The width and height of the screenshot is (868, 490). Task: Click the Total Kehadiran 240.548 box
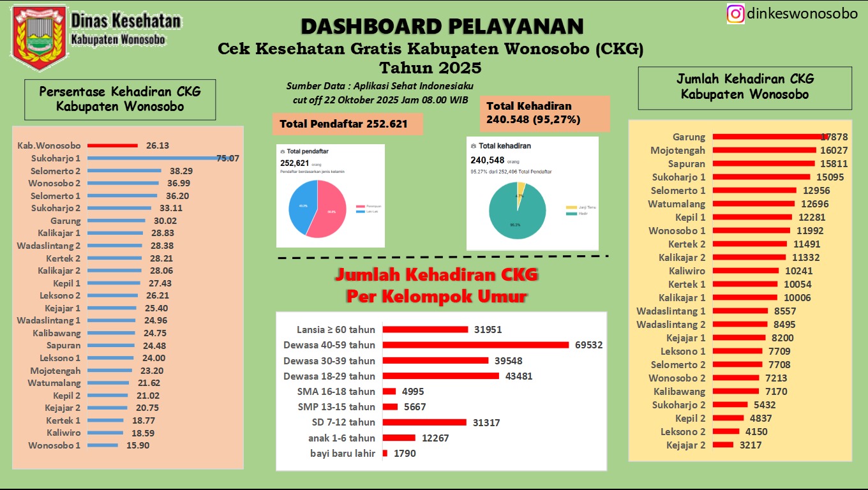(x=539, y=113)
